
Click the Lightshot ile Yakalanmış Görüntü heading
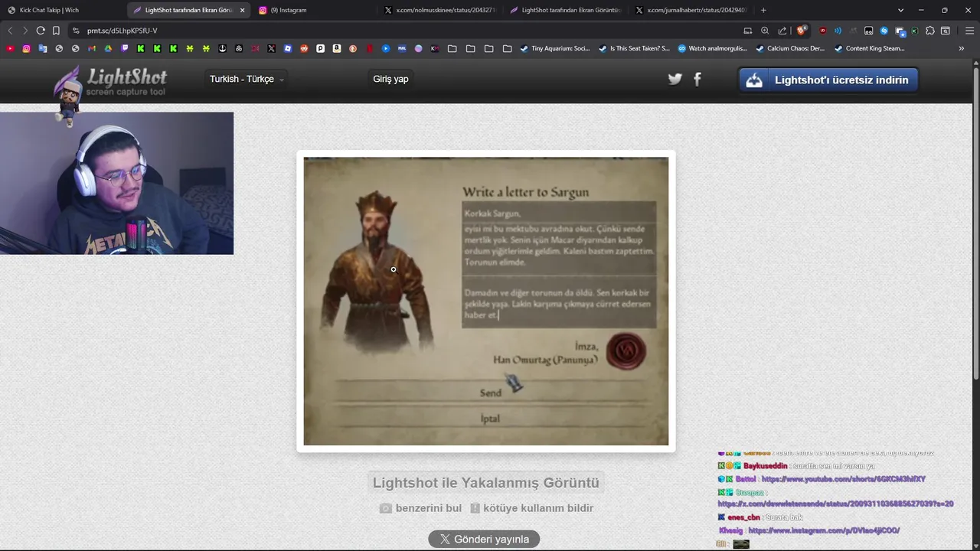pos(486,483)
